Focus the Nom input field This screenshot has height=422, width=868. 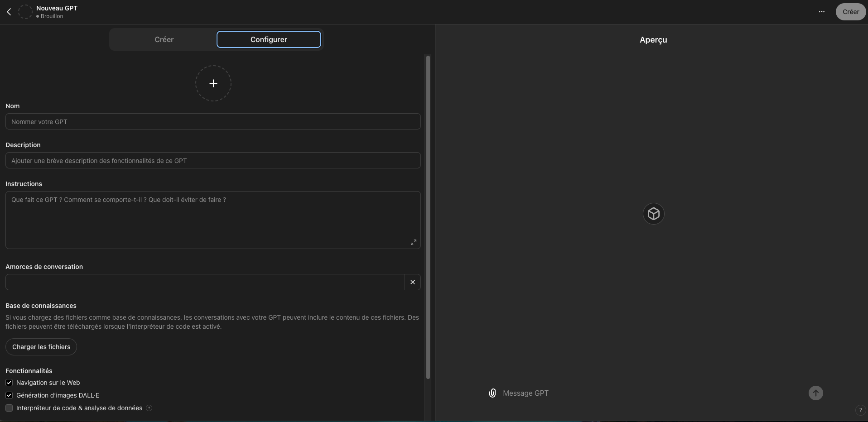(x=213, y=121)
